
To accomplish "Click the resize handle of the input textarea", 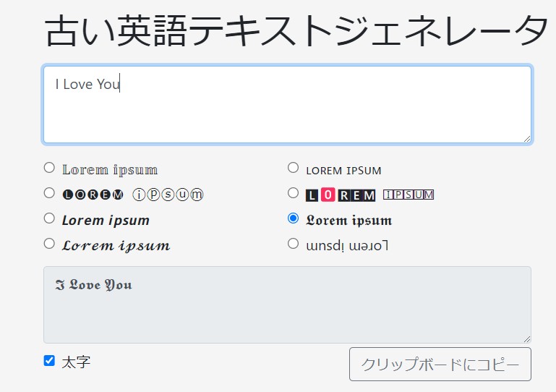I will (527, 138).
